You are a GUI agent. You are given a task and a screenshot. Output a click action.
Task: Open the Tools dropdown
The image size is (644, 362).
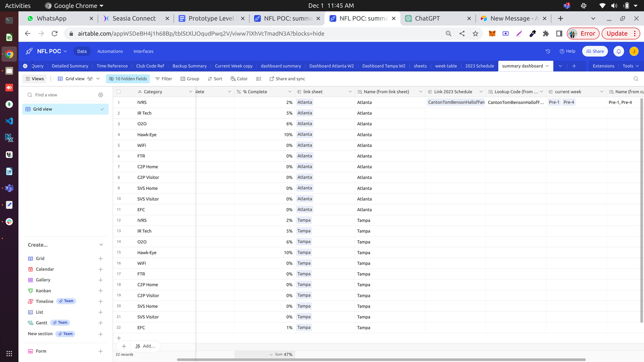click(631, 66)
